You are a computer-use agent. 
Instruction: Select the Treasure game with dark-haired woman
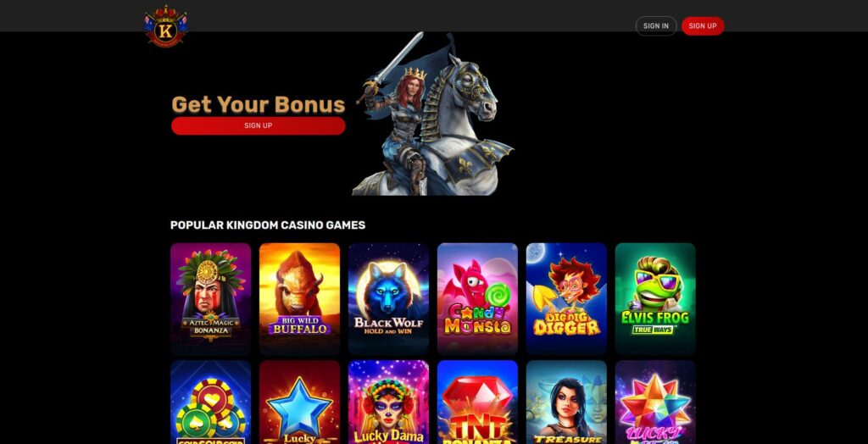(x=566, y=402)
